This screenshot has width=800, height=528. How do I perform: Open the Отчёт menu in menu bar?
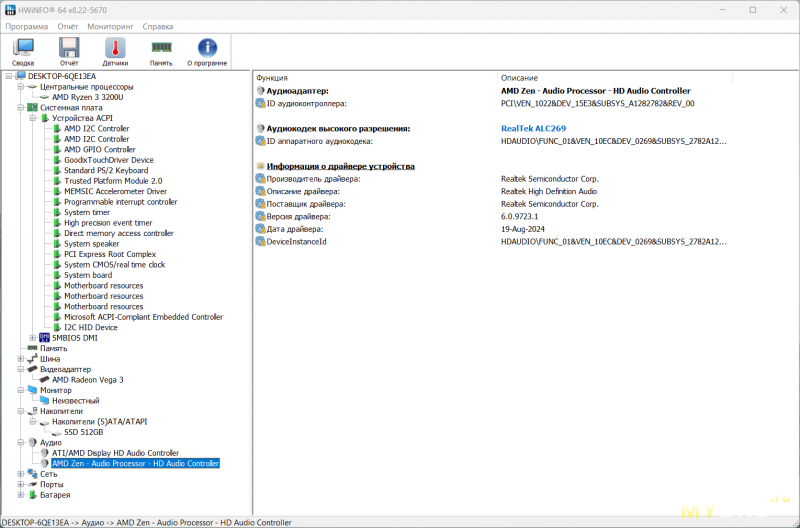tap(67, 27)
